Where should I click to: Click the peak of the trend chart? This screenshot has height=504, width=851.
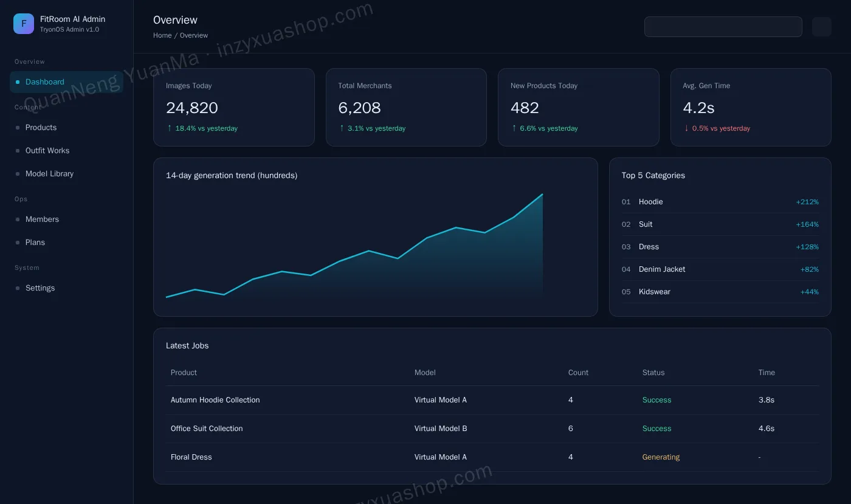tap(542, 195)
